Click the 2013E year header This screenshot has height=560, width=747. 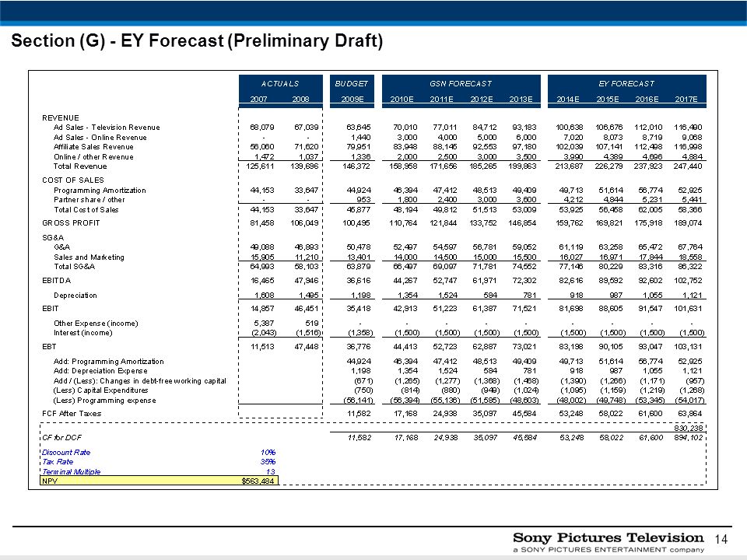[521, 99]
